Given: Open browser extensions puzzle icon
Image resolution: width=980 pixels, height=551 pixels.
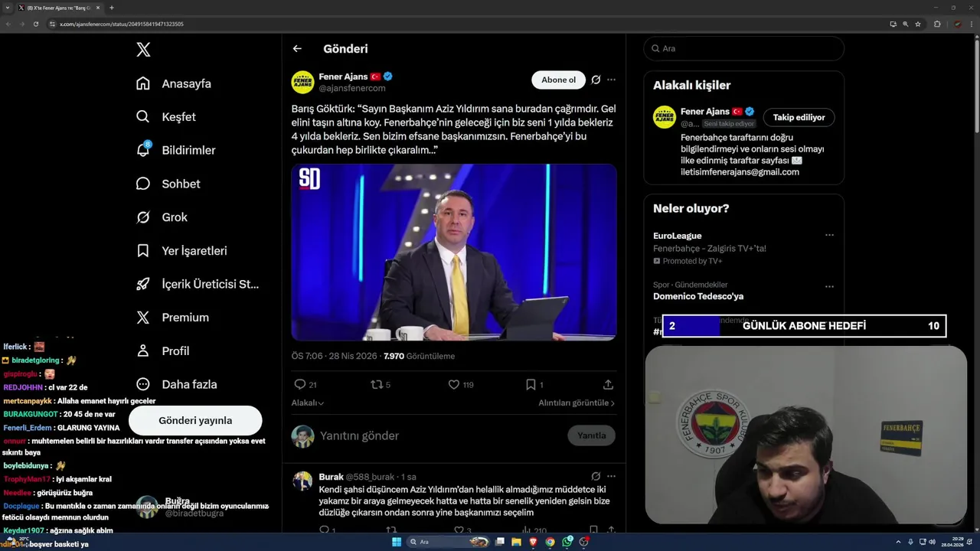Looking at the screenshot, I should pos(937,24).
